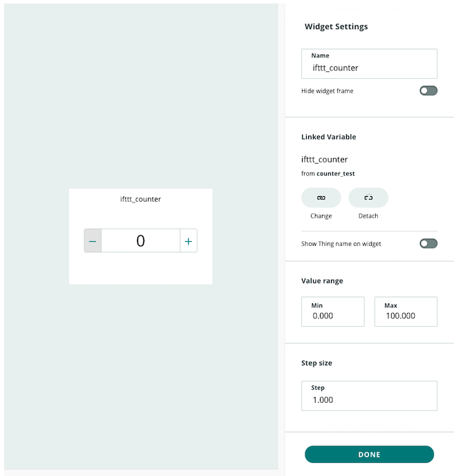Click the counter_test thing name
Screen dimensions: 454x476
point(335,173)
